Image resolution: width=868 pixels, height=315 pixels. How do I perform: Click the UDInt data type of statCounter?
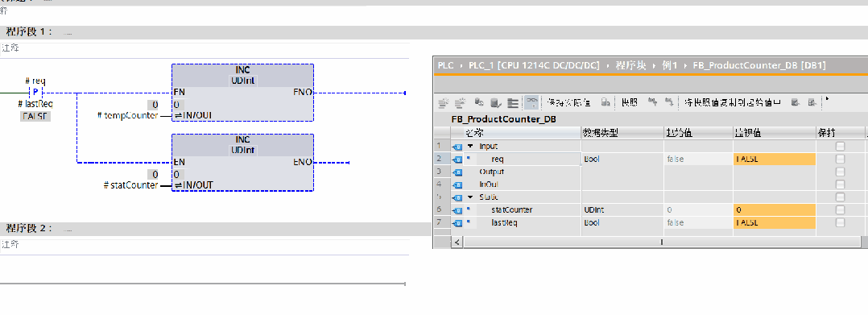(594, 209)
